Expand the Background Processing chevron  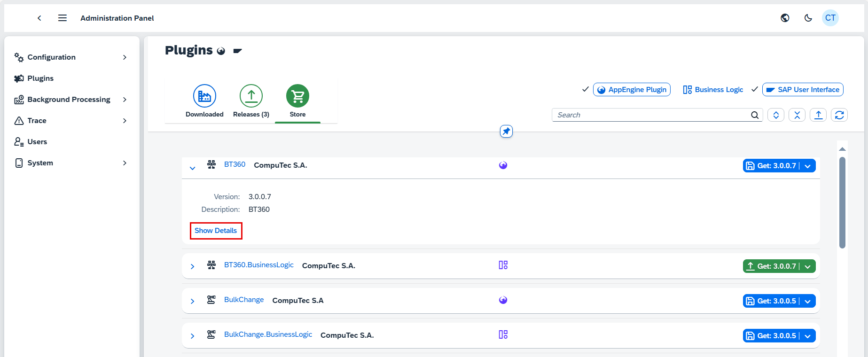[125, 100]
